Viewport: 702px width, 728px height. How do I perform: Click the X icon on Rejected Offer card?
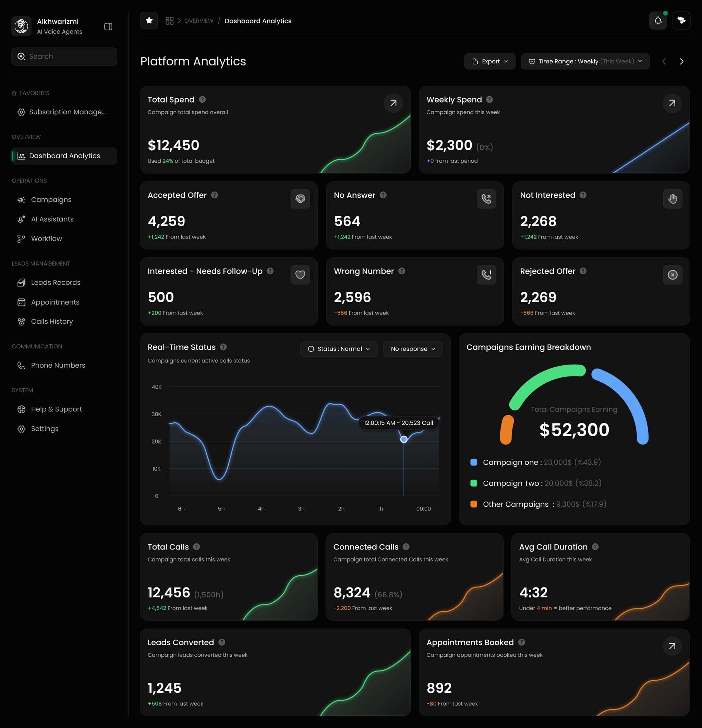(x=672, y=275)
